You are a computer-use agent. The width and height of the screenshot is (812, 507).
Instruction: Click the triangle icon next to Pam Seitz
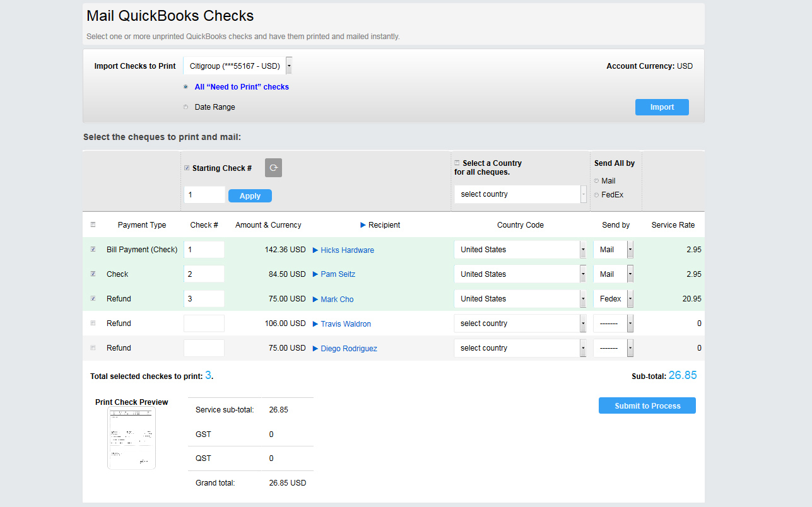315,275
